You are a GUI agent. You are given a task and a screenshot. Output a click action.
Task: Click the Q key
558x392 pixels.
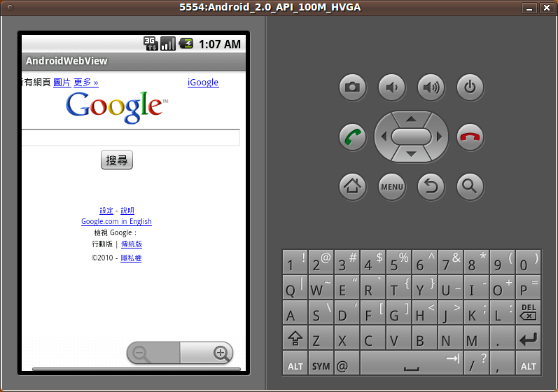[x=295, y=287]
